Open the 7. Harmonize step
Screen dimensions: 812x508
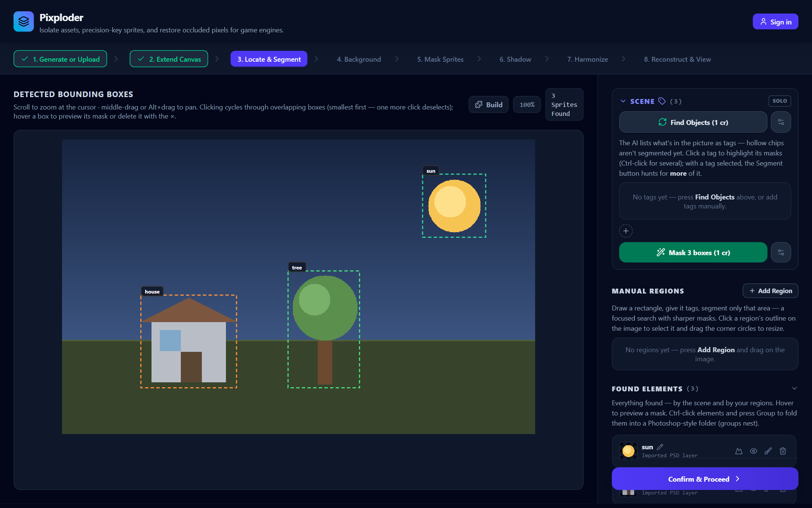[x=588, y=59]
